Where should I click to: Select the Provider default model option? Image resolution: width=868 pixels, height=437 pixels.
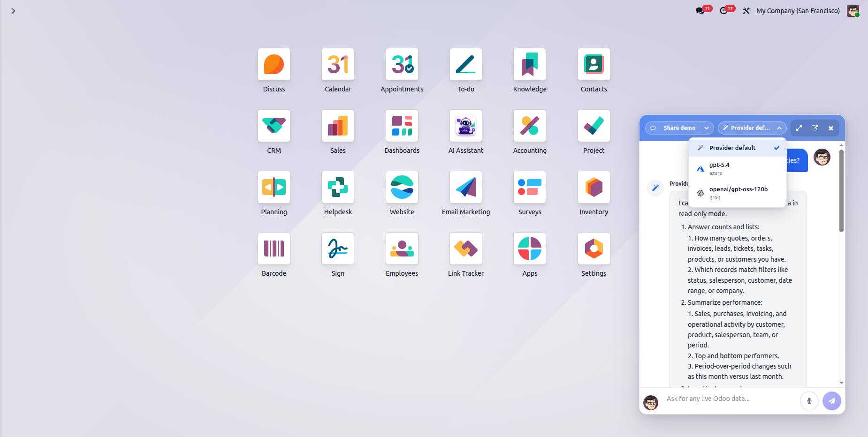738,148
